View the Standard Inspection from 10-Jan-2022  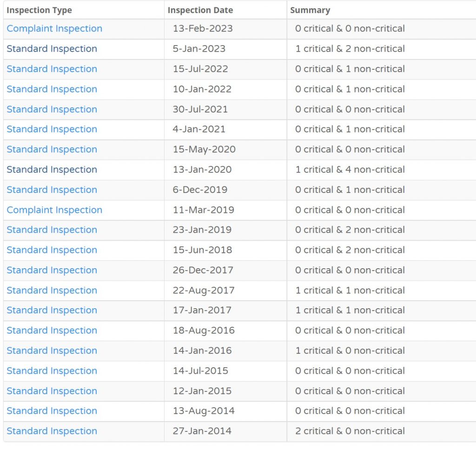coord(52,89)
